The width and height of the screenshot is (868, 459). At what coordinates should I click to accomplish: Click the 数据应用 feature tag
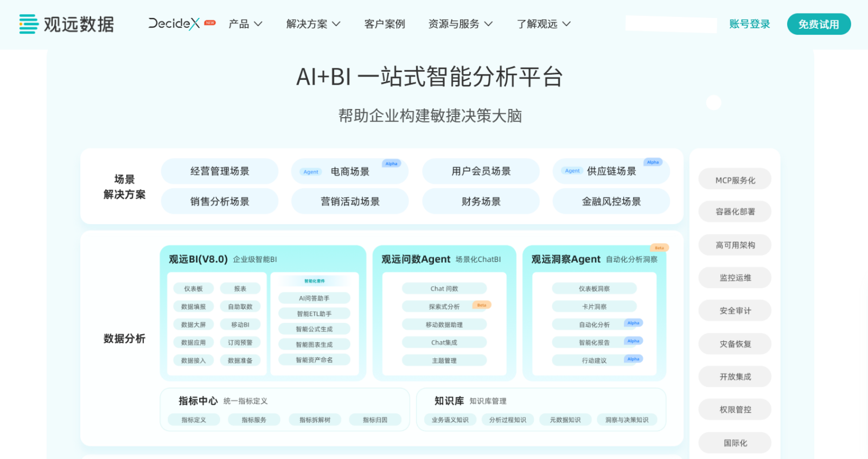pyautogui.click(x=193, y=342)
